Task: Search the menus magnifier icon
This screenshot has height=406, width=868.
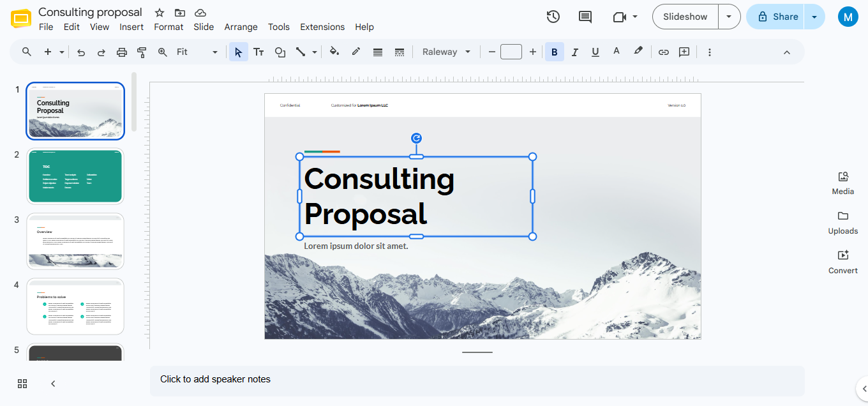Action: [27, 52]
